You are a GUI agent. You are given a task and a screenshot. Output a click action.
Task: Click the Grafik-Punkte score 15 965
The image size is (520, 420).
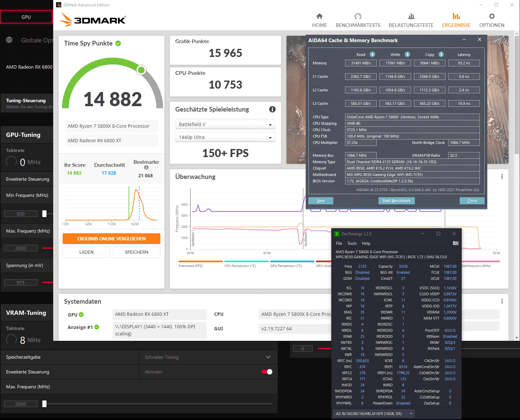click(225, 53)
